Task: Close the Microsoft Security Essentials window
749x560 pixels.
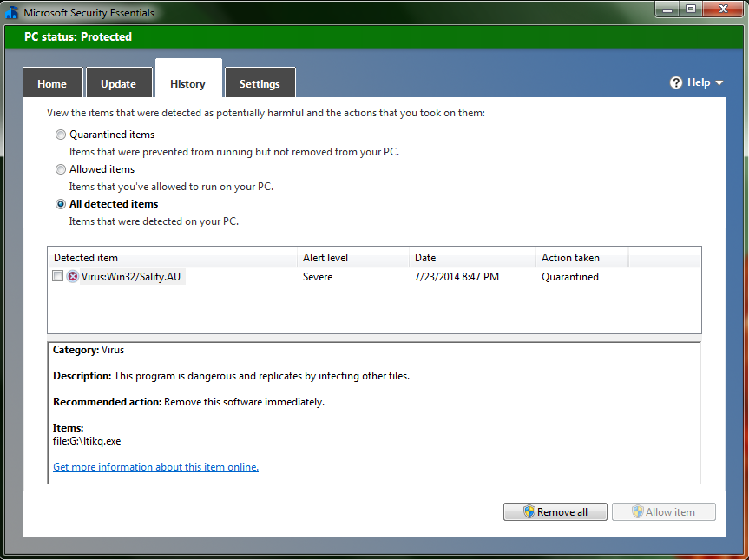Action: [723, 9]
